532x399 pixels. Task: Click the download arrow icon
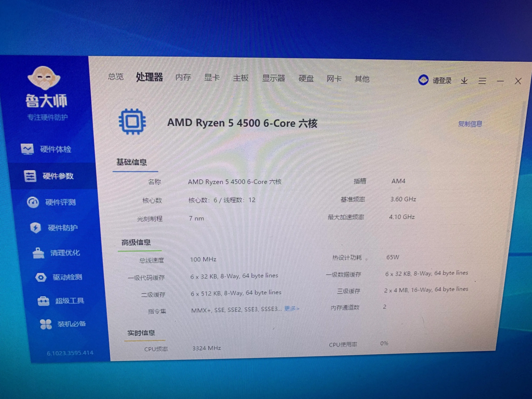tap(464, 81)
